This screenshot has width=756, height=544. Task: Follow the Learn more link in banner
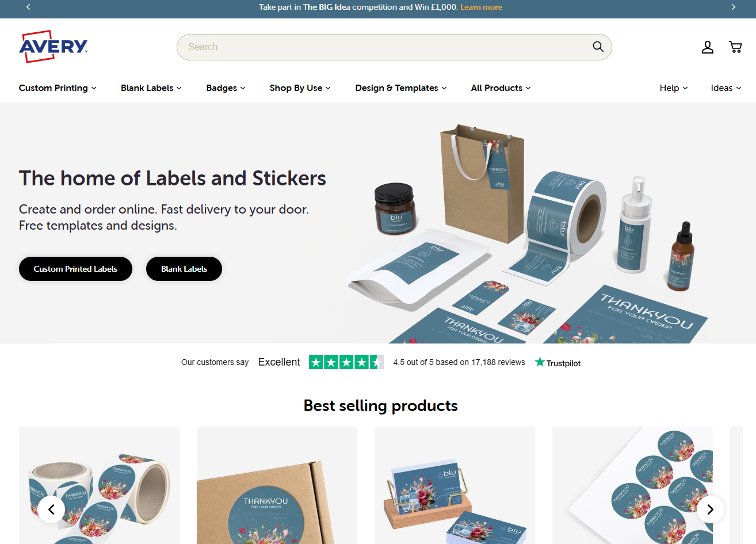coord(481,7)
